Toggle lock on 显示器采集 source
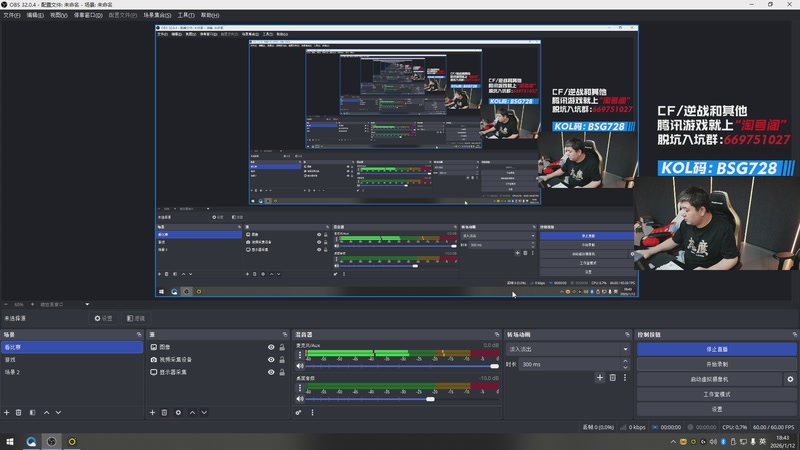The height and width of the screenshot is (450, 800). (x=282, y=372)
